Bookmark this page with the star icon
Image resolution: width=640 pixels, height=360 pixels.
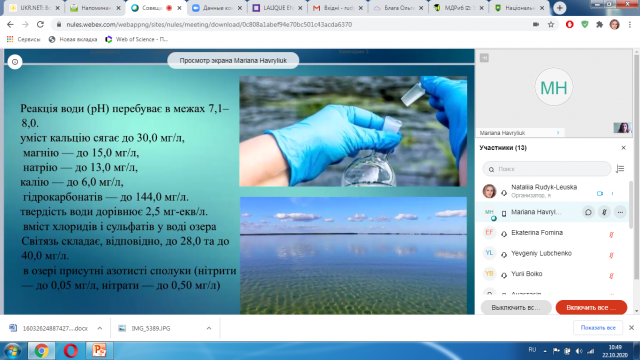click(x=551, y=24)
